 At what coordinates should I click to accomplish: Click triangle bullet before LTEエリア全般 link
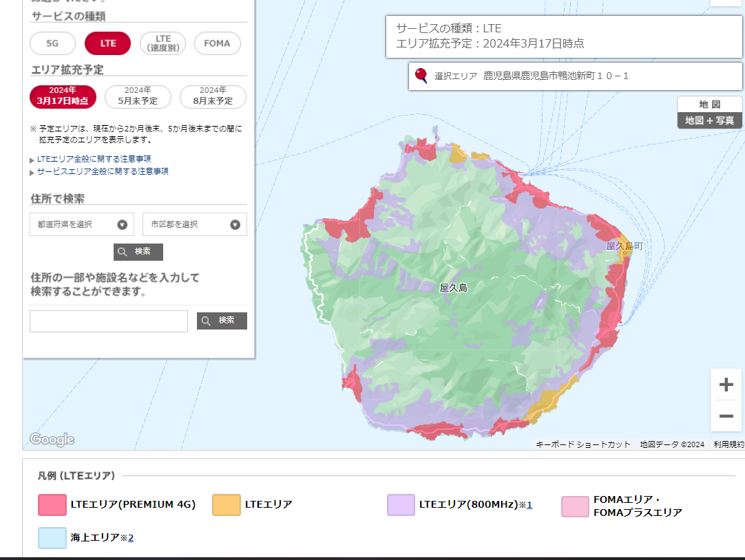click(x=32, y=160)
